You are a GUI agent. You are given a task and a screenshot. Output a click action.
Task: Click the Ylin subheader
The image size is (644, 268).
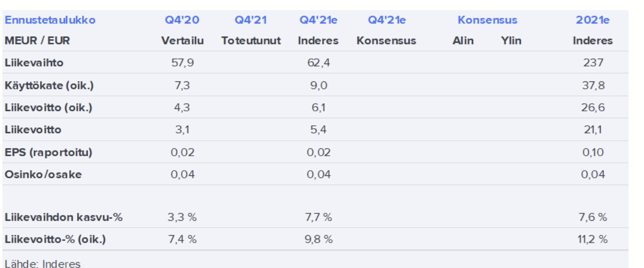coord(511,41)
